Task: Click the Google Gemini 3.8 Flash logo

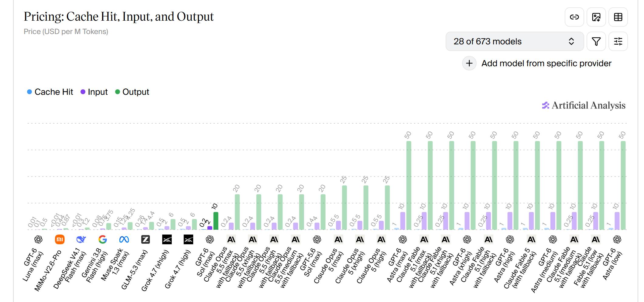Action: pos(103,240)
